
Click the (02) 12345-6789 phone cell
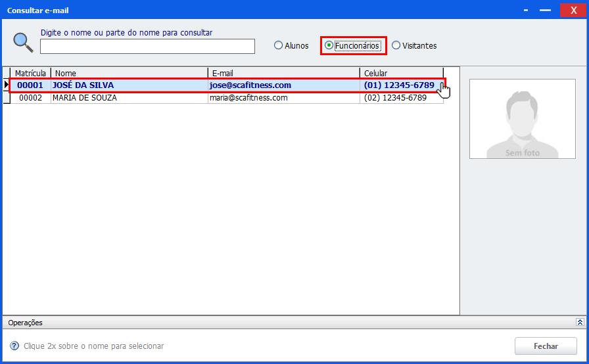[x=402, y=97]
